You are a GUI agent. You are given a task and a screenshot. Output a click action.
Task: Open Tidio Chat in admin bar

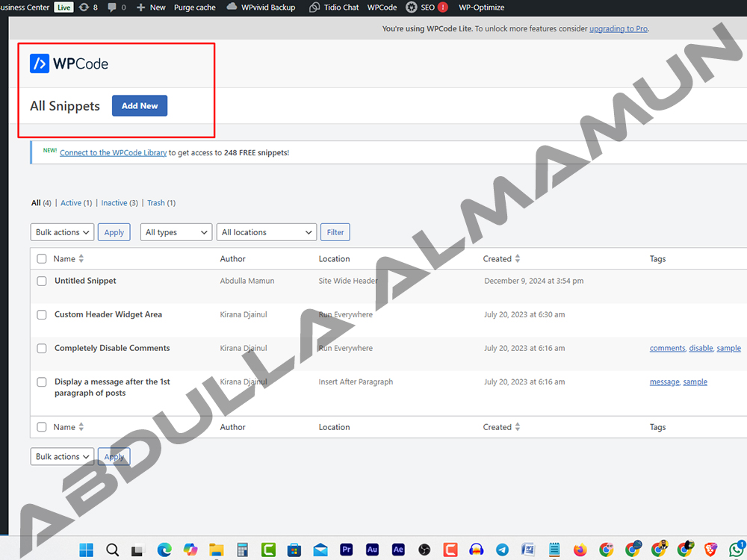click(335, 7)
